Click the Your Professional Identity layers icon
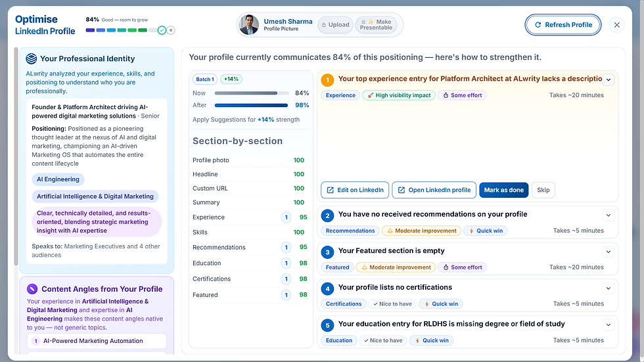The width and height of the screenshot is (644, 362). 32,58
